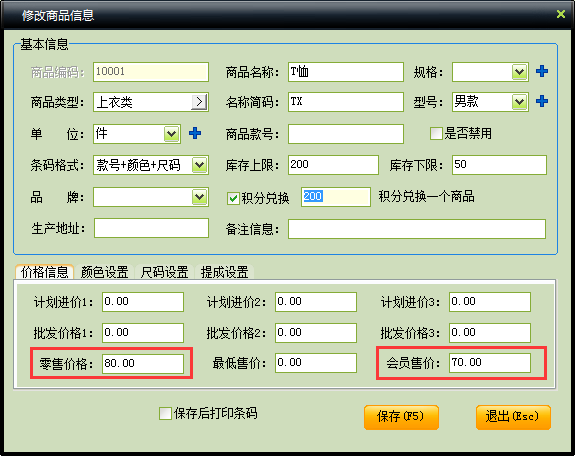Image resolution: width=575 pixels, height=456 pixels.
Task: Click the 会员售价 input field
Action: (x=490, y=363)
